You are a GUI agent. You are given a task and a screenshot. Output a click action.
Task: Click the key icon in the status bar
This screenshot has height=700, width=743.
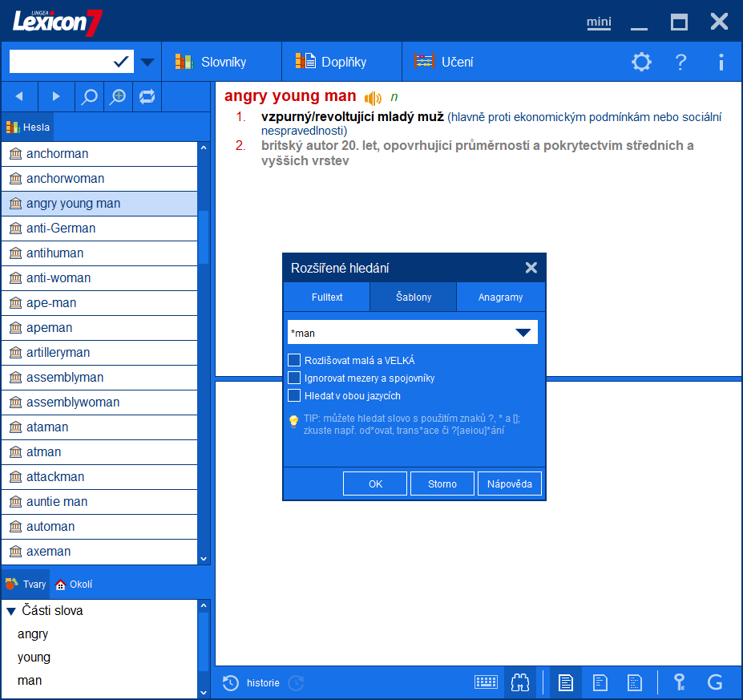pos(678,682)
